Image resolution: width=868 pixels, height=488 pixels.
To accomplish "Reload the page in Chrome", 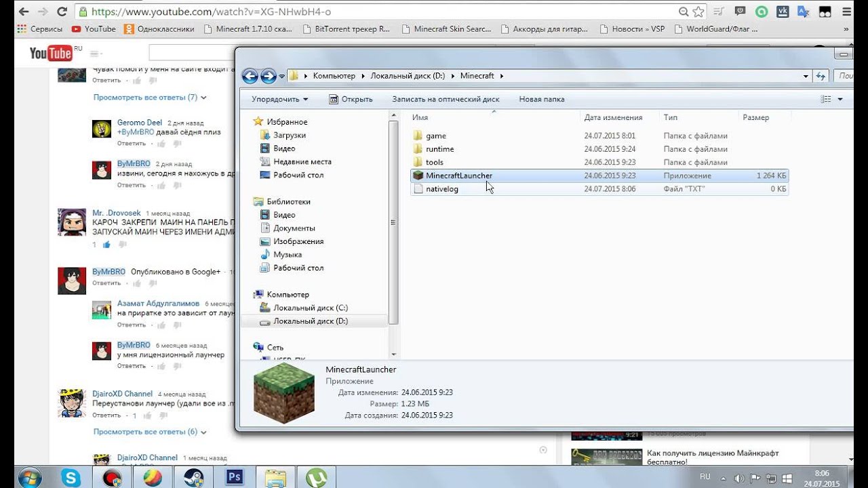I will (62, 12).
